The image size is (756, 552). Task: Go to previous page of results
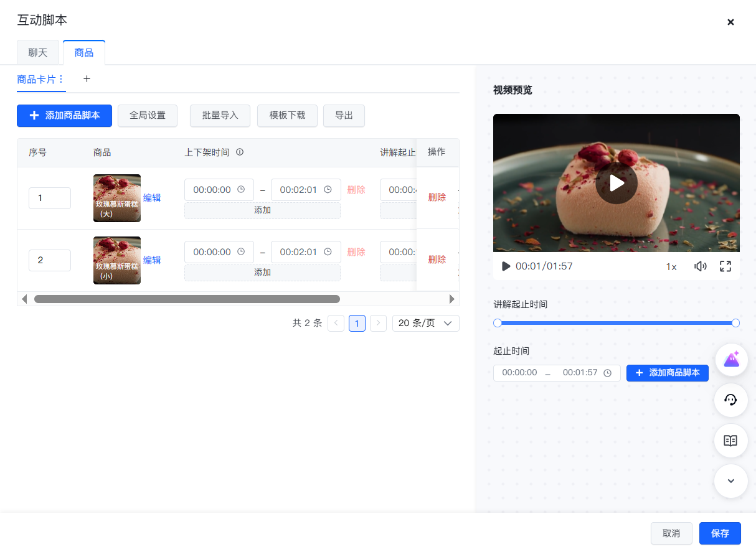[x=336, y=323]
